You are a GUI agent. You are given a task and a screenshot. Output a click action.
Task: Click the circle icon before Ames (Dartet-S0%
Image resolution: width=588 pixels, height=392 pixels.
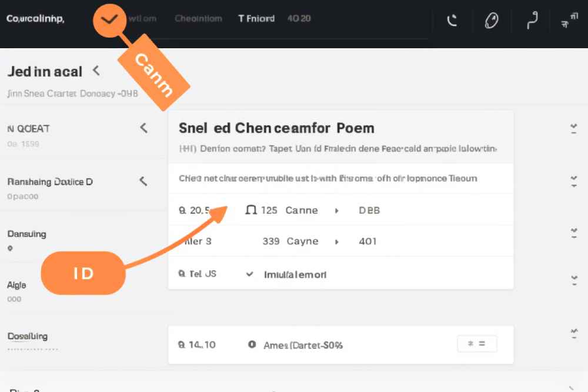pyautogui.click(x=252, y=345)
